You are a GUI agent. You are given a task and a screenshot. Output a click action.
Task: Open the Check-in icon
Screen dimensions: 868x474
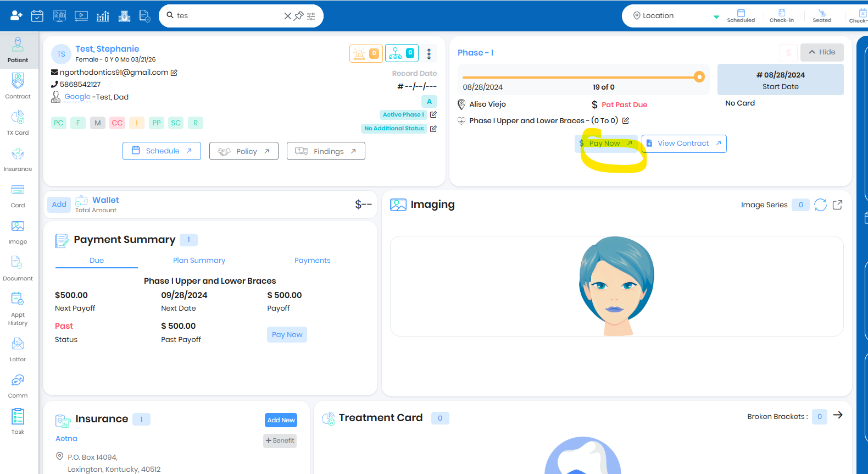pyautogui.click(x=782, y=16)
